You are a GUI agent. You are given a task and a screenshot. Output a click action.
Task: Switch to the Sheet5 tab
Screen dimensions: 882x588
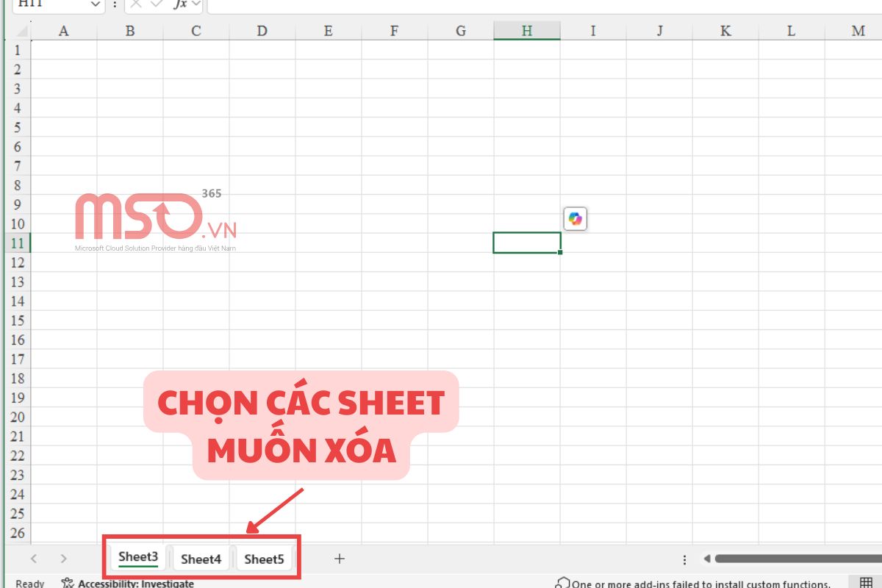point(264,559)
